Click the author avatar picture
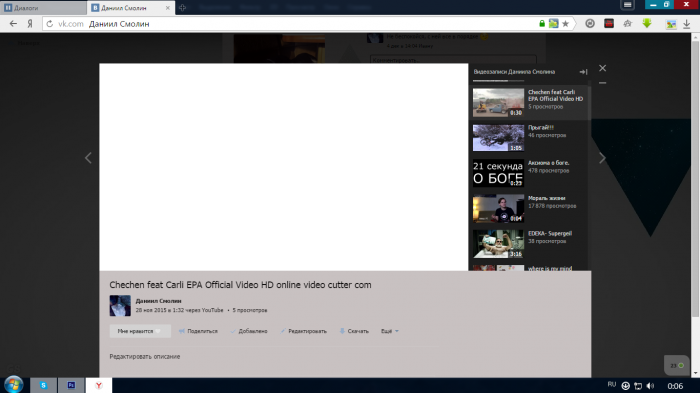 120,305
